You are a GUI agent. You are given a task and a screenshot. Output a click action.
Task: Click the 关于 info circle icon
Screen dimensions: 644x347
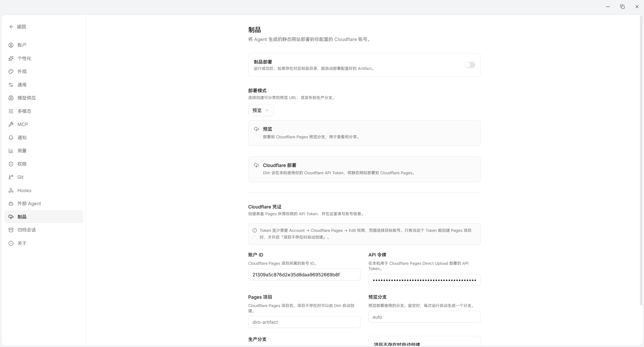[11, 243]
